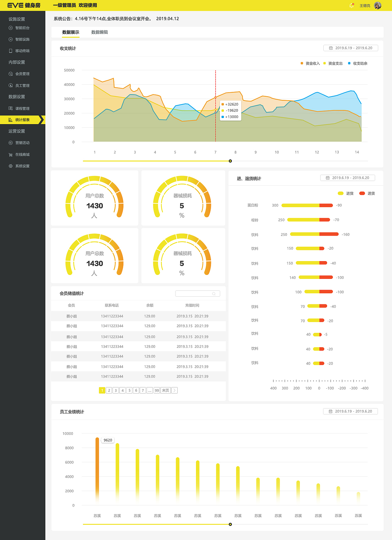Click the 智能前台 sidebar icon

point(11,28)
